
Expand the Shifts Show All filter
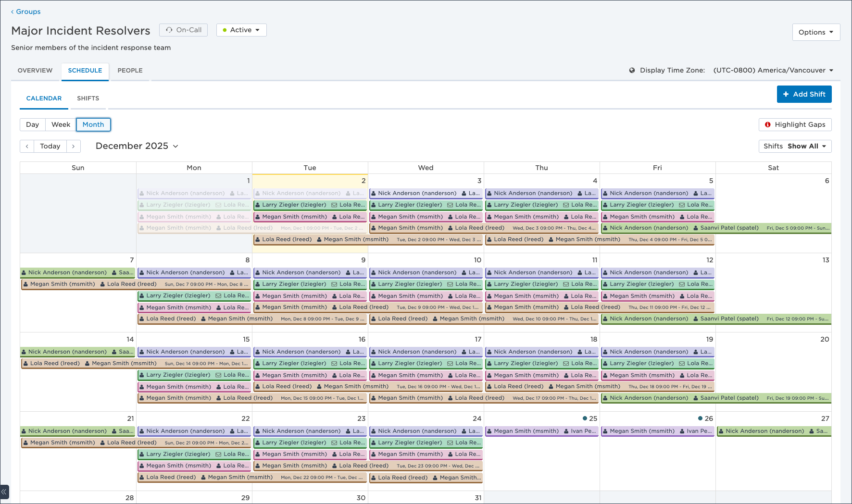[795, 146]
